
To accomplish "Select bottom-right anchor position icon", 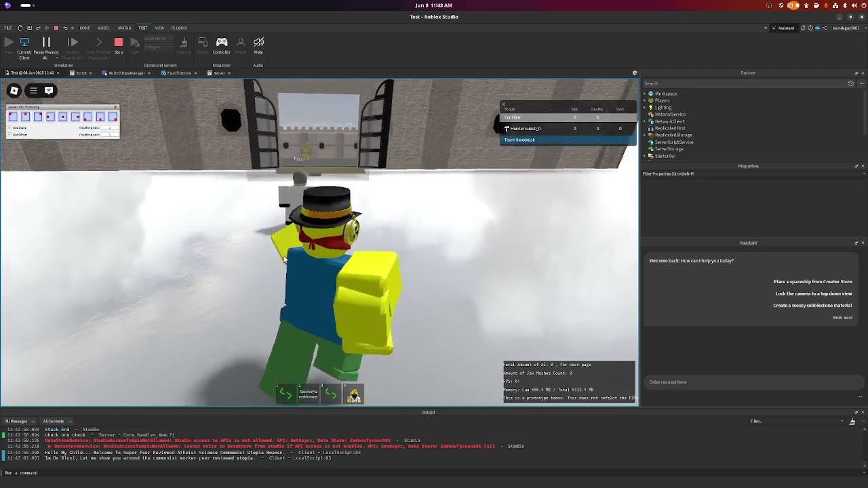I will [x=113, y=117].
